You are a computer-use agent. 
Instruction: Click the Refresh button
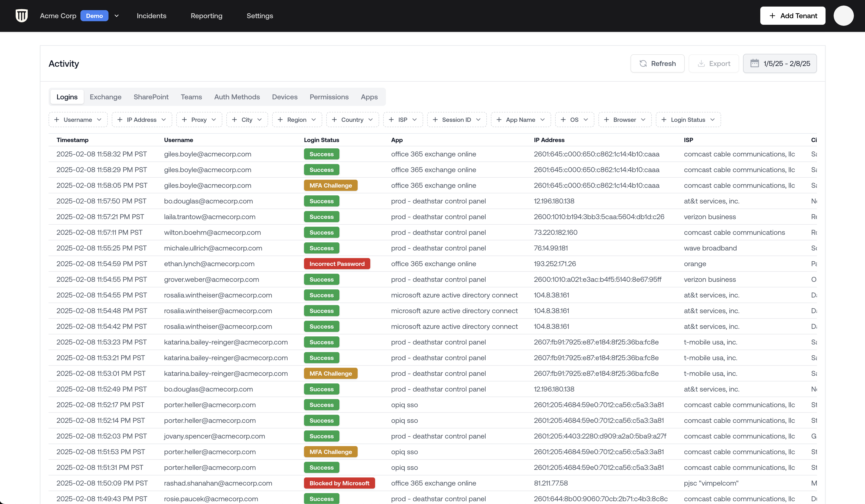657,63
